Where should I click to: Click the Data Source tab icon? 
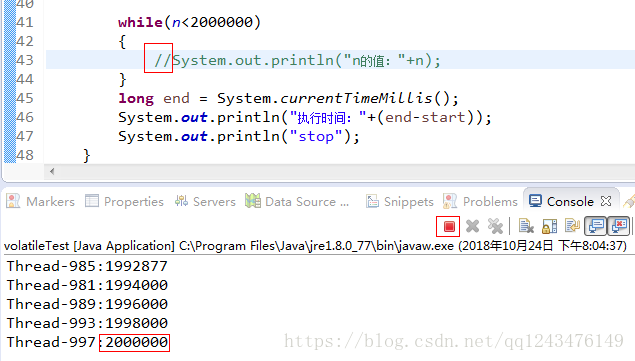253,201
